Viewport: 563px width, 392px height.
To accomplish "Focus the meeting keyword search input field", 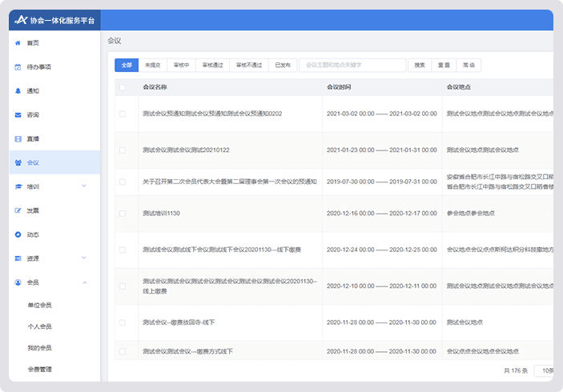I will coord(353,65).
